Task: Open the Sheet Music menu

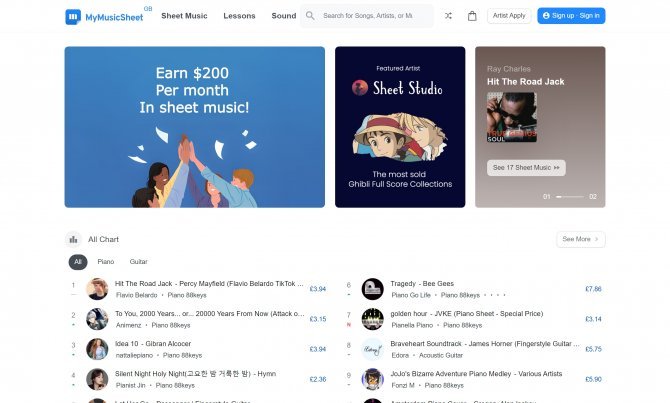Action: click(x=184, y=16)
